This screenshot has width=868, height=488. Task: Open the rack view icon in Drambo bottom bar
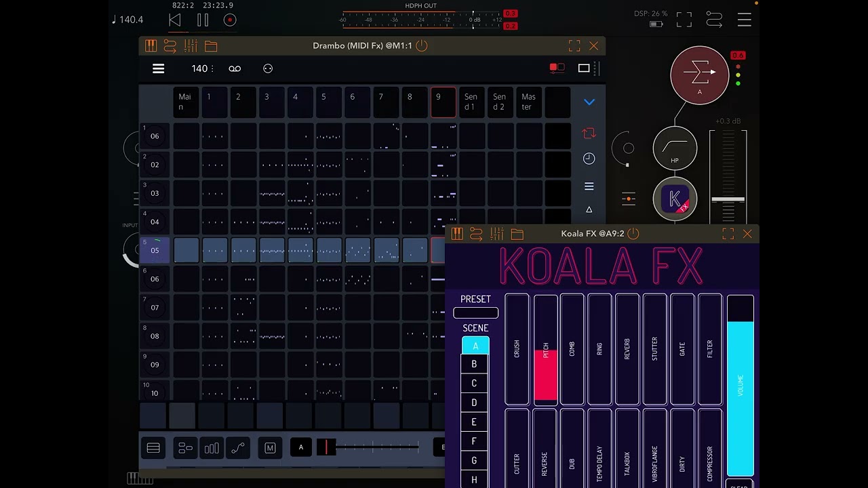[x=153, y=448]
